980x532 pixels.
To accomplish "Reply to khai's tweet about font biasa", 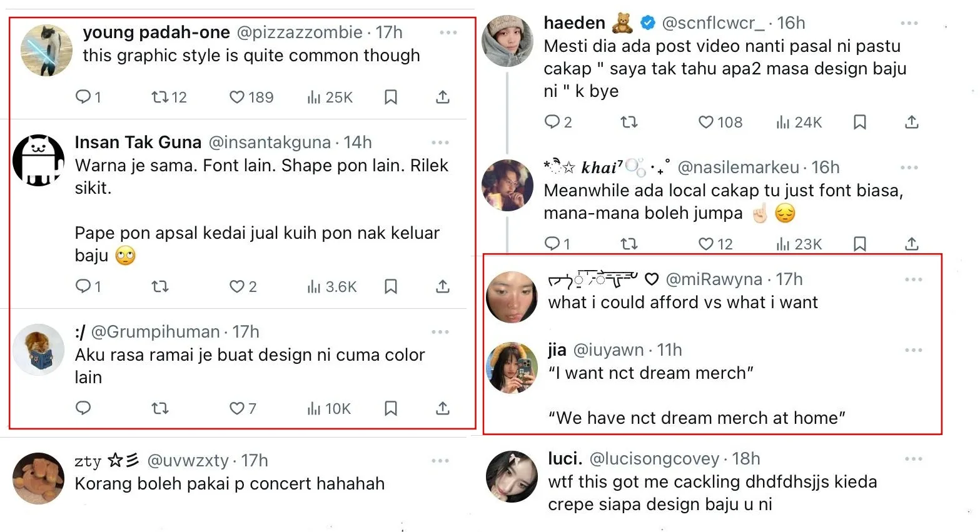I will (x=552, y=244).
